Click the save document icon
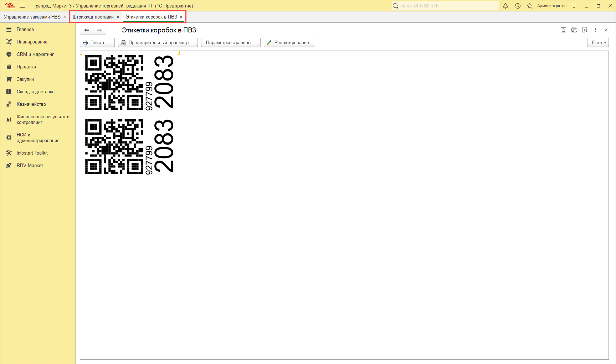The height and width of the screenshot is (364, 616). [x=563, y=30]
